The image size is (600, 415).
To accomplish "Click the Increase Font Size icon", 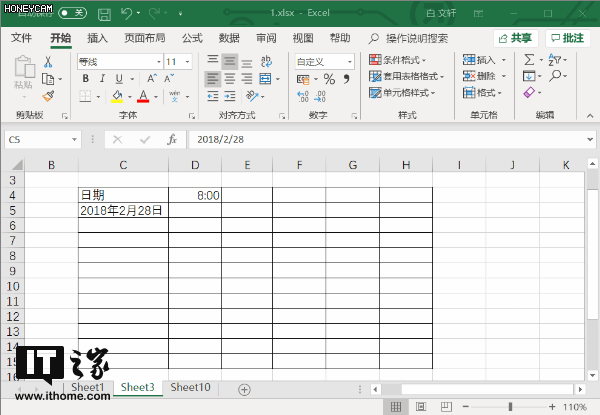I will tap(152, 78).
